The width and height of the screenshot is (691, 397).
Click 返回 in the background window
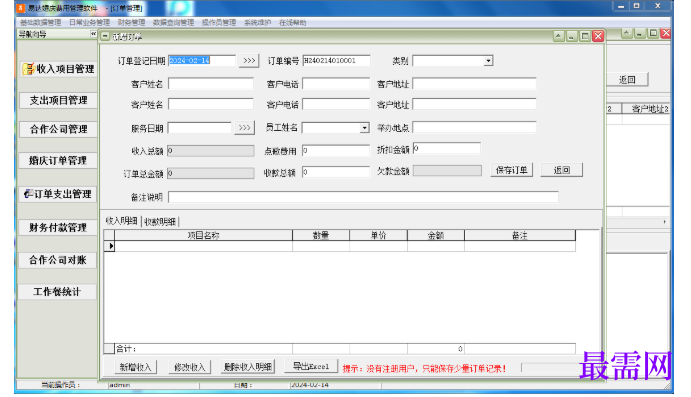[628, 80]
